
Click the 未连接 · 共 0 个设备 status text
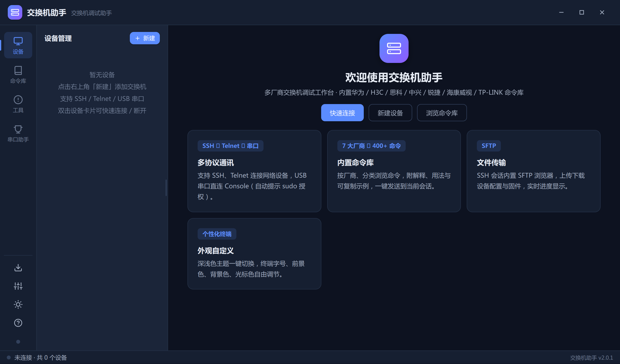pyautogui.click(x=41, y=358)
